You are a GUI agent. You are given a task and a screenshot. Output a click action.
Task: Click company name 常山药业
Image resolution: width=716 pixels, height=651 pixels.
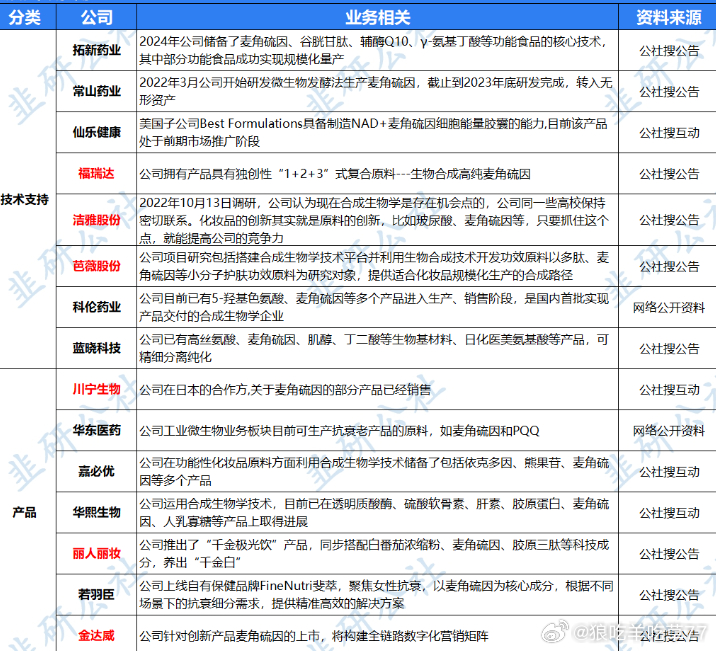pos(96,91)
